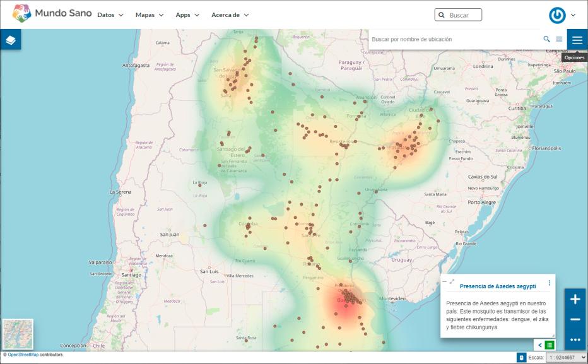
Task: Click the Opciones hamburger menu button
Action: point(577,39)
